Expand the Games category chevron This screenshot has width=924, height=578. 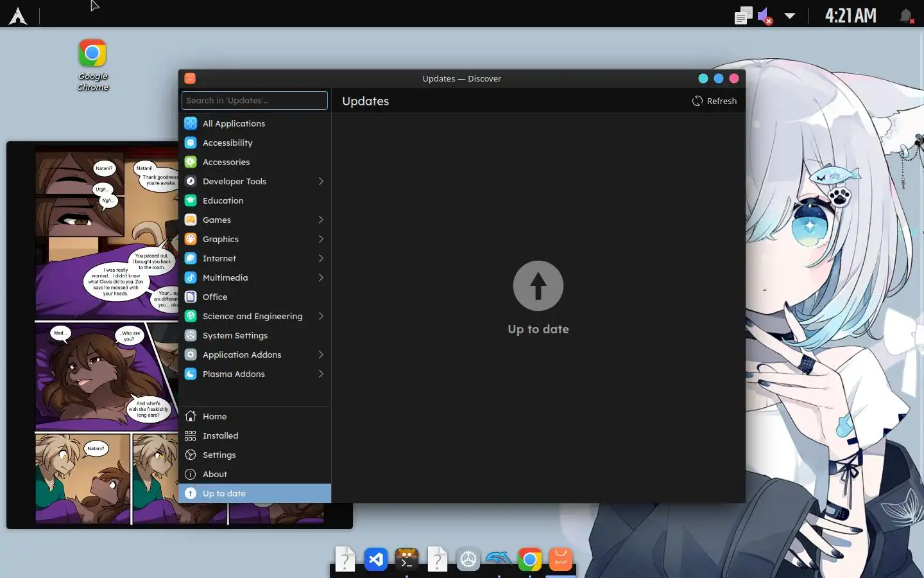click(x=321, y=220)
